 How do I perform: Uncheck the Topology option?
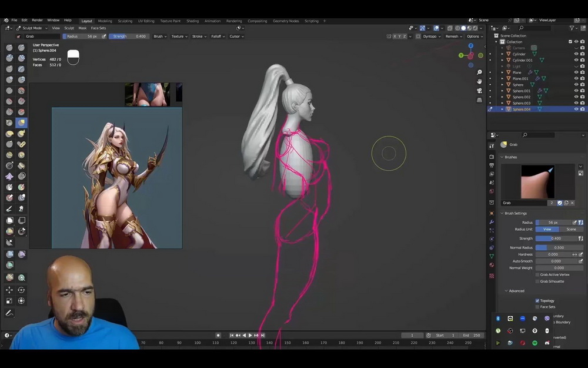[x=537, y=300]
